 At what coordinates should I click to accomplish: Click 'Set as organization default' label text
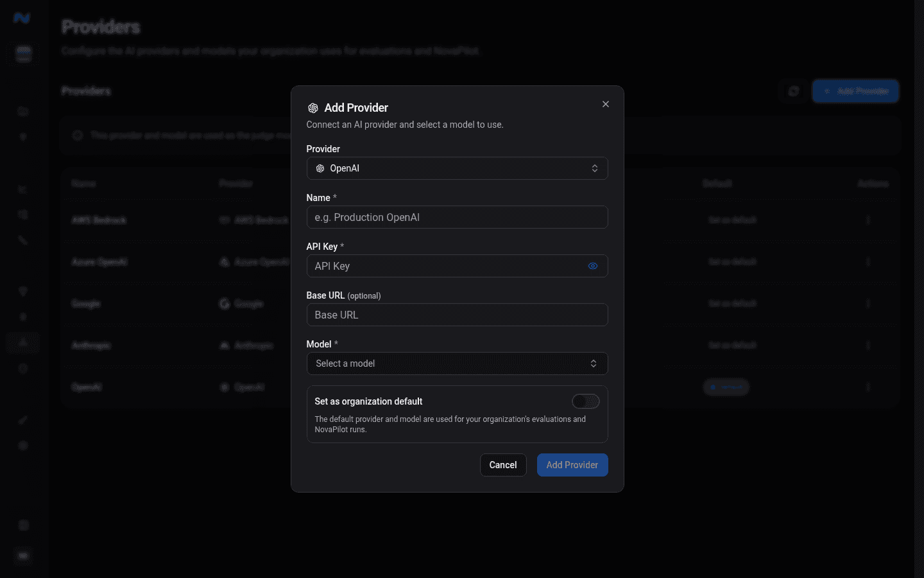point(368,401)
